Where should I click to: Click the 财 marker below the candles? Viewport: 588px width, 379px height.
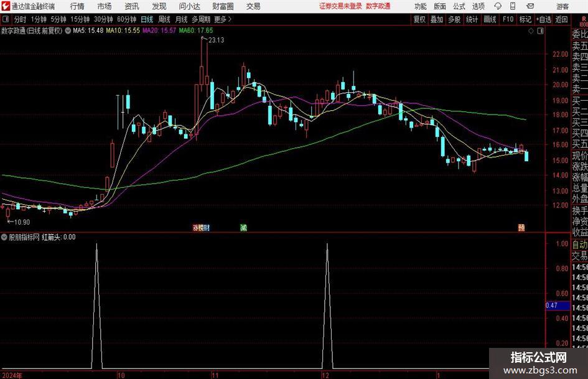(x=207, y=227)
